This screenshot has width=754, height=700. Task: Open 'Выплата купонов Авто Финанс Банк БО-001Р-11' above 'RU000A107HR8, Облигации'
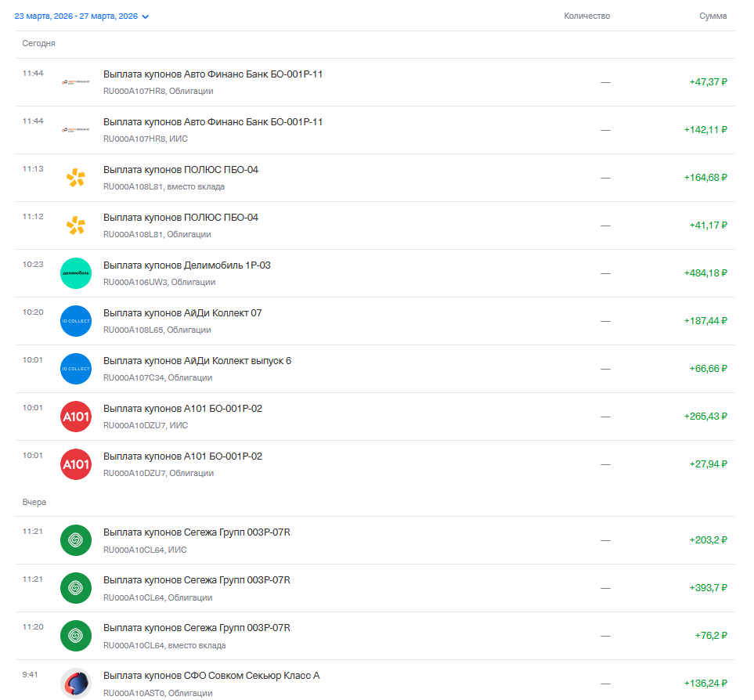point(212,74)
